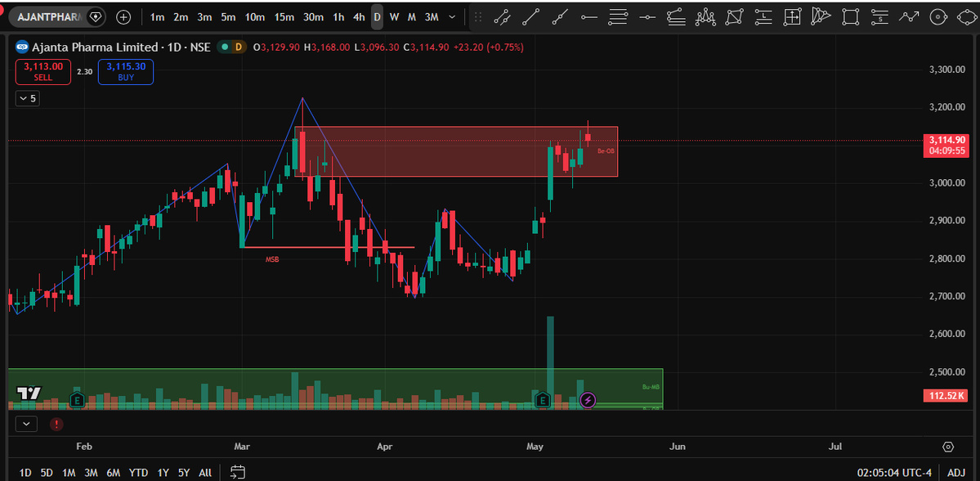Viewport: 980px width, 481px height.
Task: Click the Bu-MB label in green zone
Action: click(x=651, y=387)
